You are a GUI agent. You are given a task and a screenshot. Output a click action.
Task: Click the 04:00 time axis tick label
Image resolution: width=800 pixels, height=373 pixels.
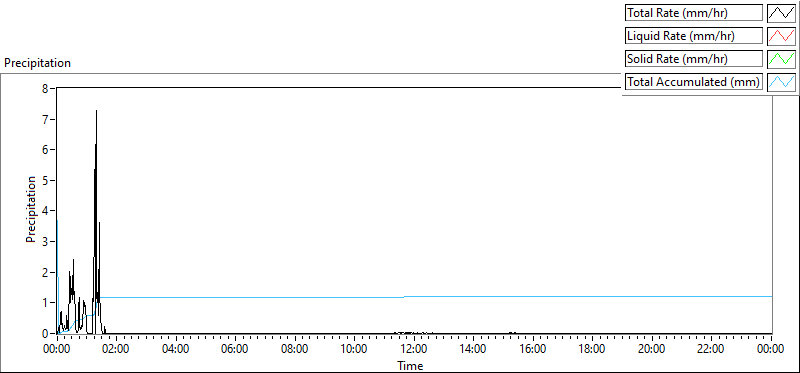click(x=176, y=350)
